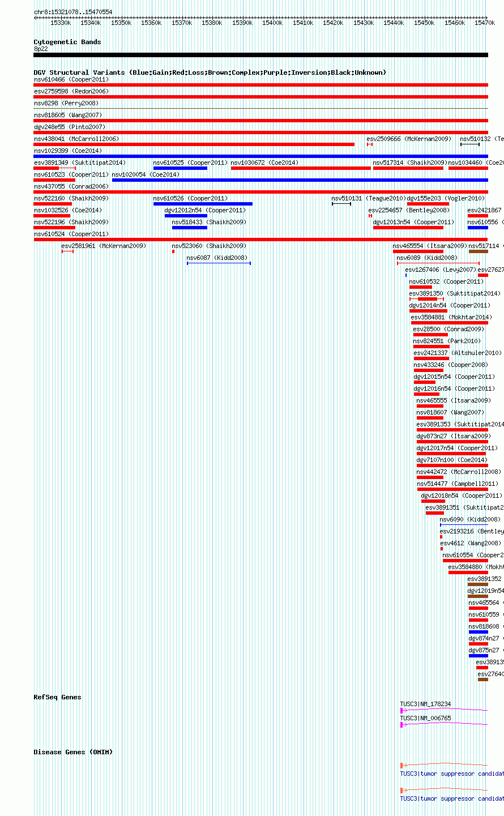The image size is (504, 816).
Task: Open the DGV Structural Variants track heading
Action: 210,72
